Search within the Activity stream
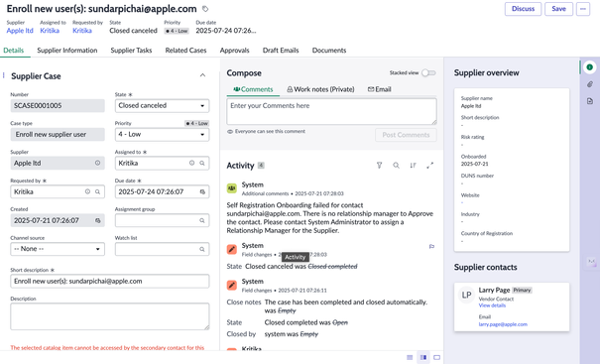 tap(396, 166)
